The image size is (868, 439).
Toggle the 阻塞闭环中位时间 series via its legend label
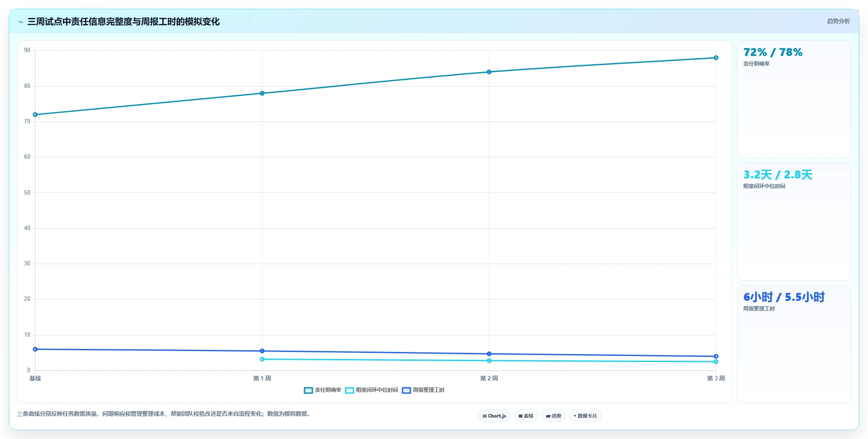pyautogui.click(x=377, y=390)
